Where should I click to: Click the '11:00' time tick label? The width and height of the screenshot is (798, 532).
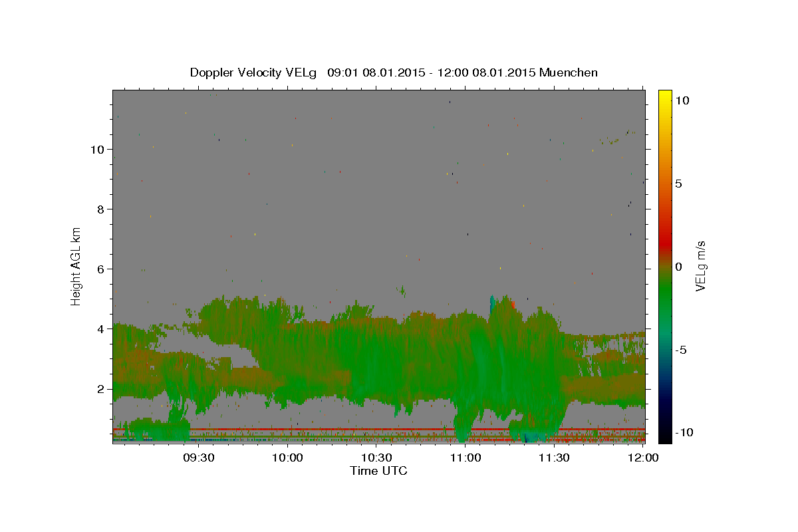pyautogui.click(x=465, y=458)
